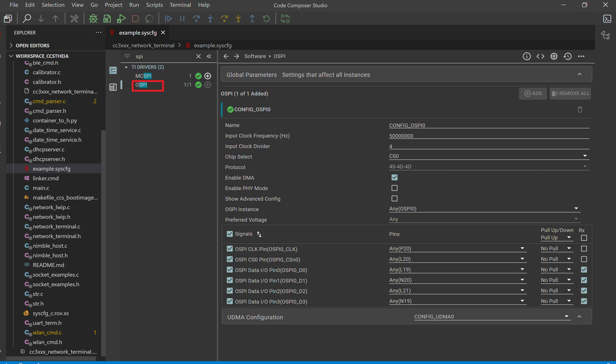Viewport: 616px width, 364px height.
Task: Click the Restart debug session icon
Action: click(266, 19)
